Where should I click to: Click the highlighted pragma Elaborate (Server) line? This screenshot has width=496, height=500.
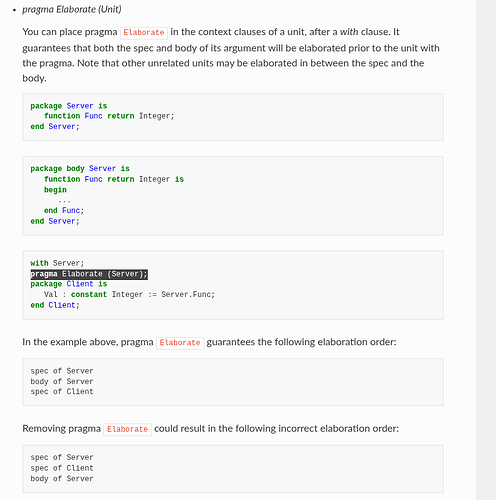89,274
